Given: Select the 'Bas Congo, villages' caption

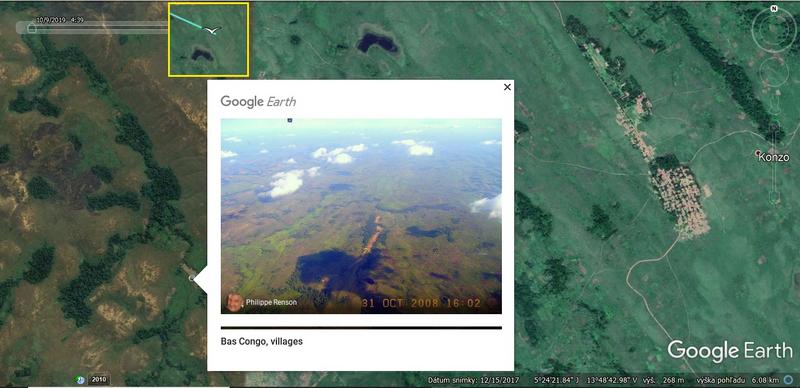Looking at the screenshot, I should pos(262,342).
